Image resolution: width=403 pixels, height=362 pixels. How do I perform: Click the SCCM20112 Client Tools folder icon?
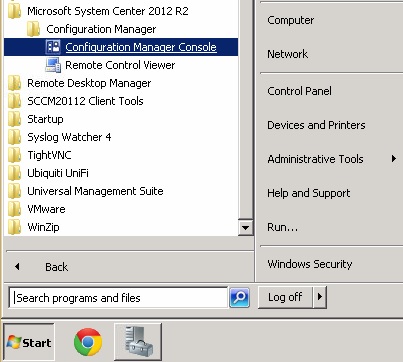pos(14,101)
